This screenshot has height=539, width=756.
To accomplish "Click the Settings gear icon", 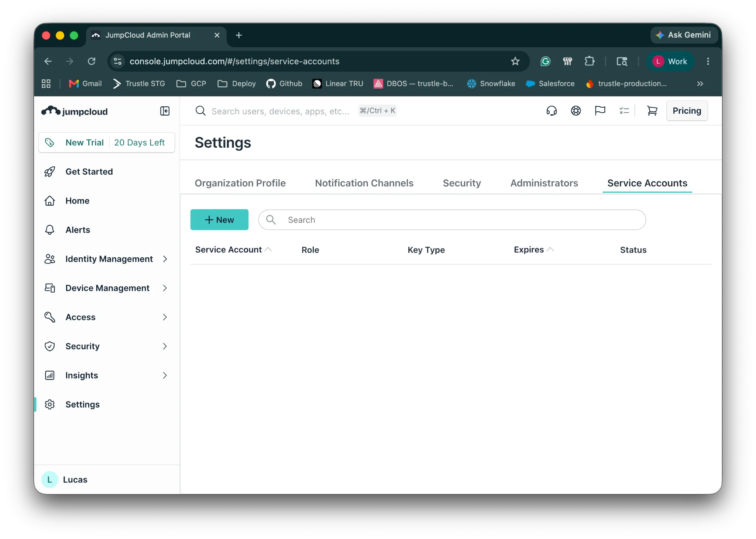I will click(50, 405).
